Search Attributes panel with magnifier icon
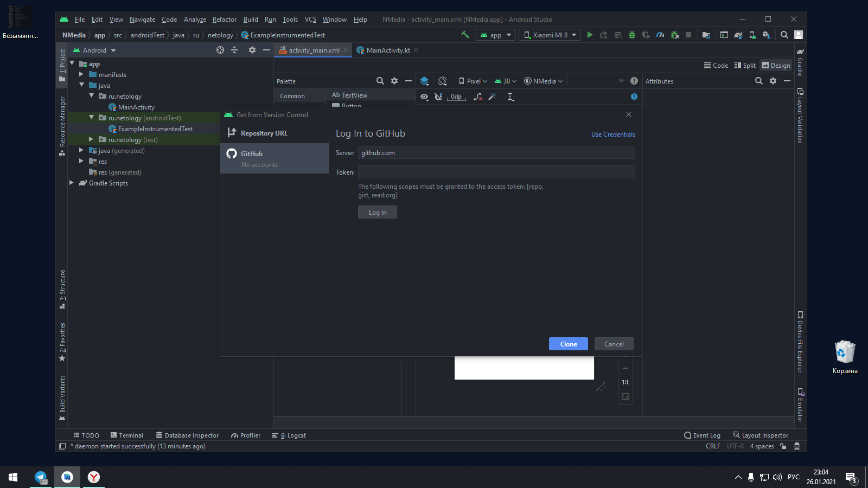Screen dimensions: 868x488 click(759, 81)
